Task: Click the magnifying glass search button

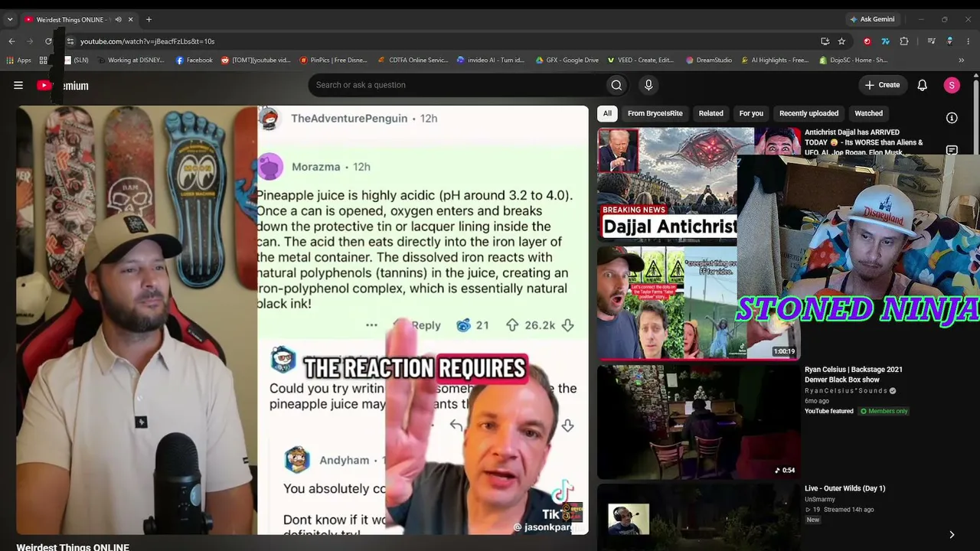Action: (616, 85)
